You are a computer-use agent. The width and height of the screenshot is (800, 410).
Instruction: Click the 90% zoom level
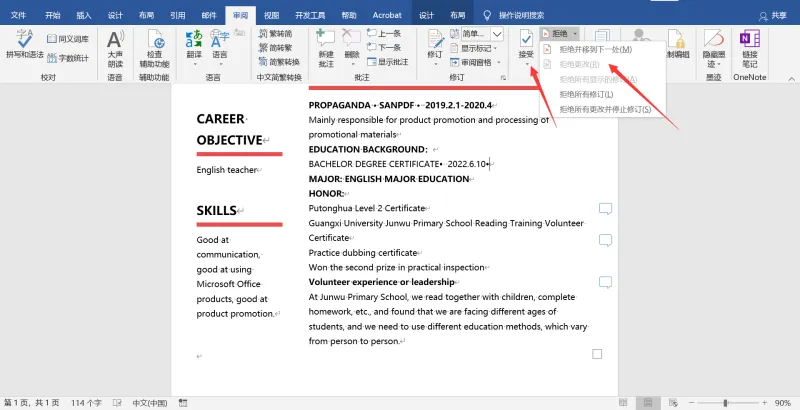point(783,403)
